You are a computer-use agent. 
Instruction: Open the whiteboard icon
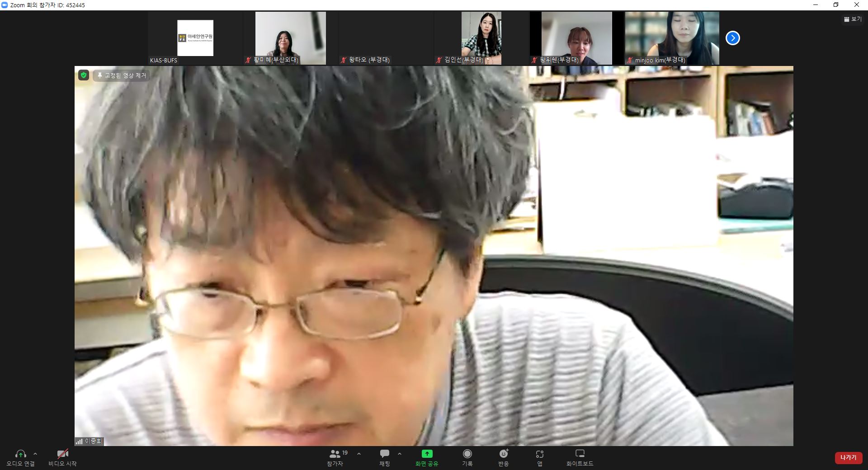click(580, 454)
